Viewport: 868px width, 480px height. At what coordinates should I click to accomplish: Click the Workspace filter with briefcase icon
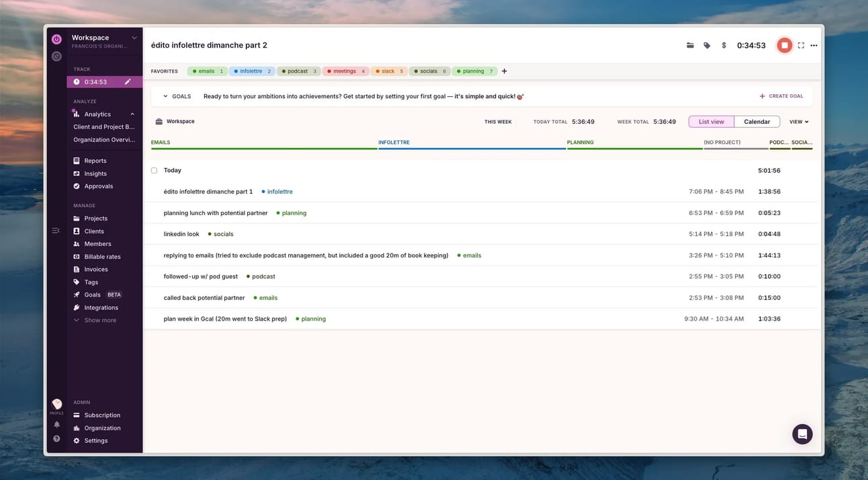pyautogui.click(x=175, y=122)
